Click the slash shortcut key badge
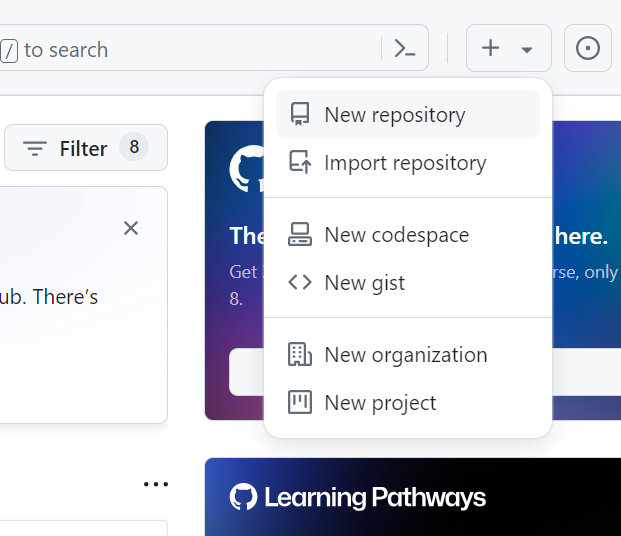 tap(9, 51)
